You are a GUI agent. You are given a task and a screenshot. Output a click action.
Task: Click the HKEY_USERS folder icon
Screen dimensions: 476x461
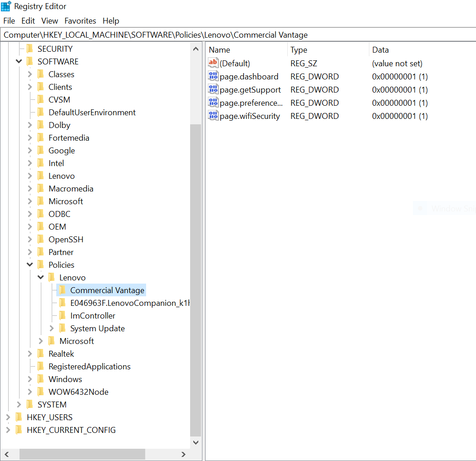tap(19, 417)
